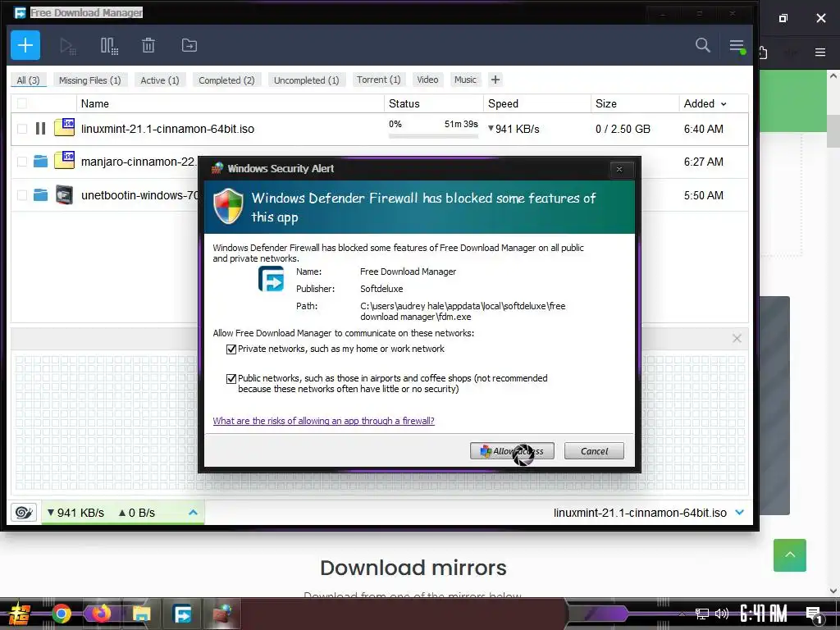Open volume control in system tray

click(x=722, y=614)
